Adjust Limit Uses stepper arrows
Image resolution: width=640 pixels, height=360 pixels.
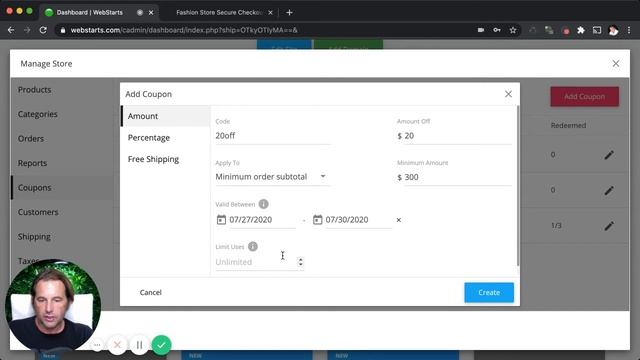coord(300,262)
